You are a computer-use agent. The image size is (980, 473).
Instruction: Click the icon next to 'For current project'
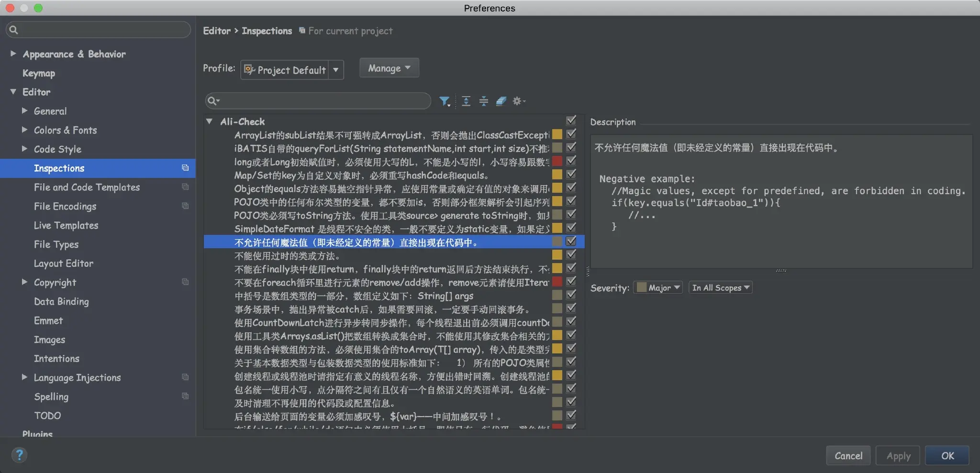[302, 31]
